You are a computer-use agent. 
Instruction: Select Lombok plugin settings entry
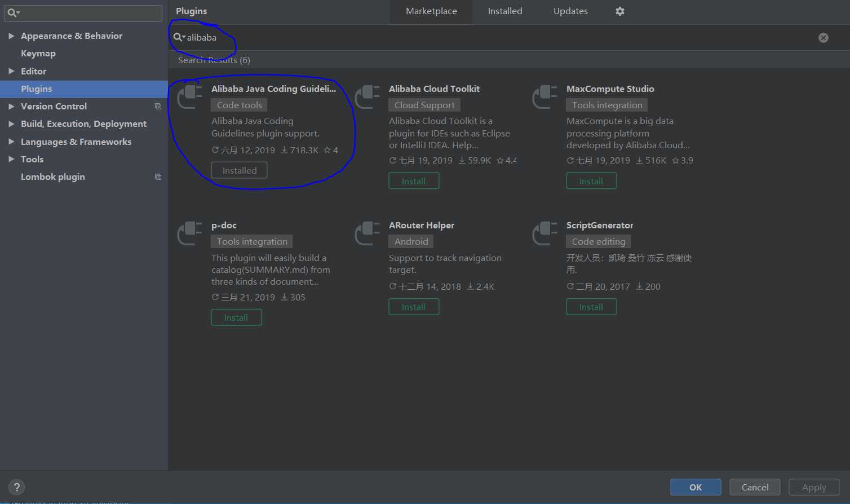(53, 177)
